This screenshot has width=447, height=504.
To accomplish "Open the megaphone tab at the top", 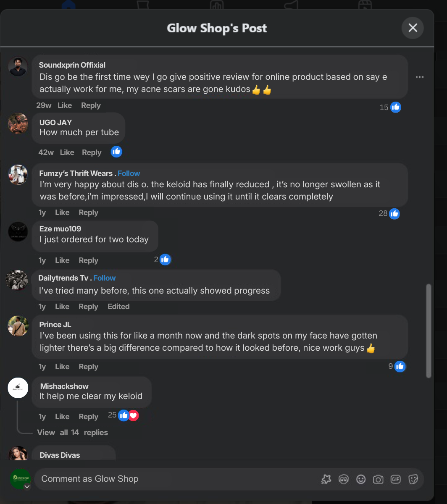I will [x=291, y=4].
